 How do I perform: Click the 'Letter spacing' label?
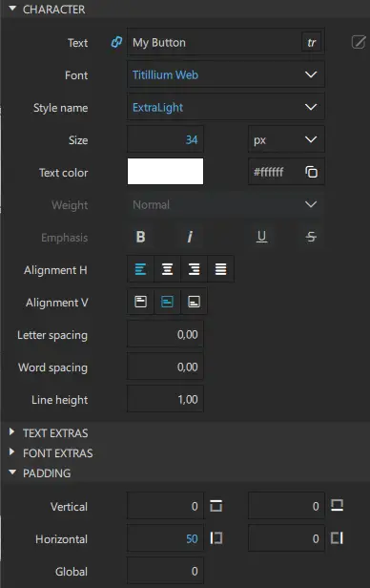52,335
